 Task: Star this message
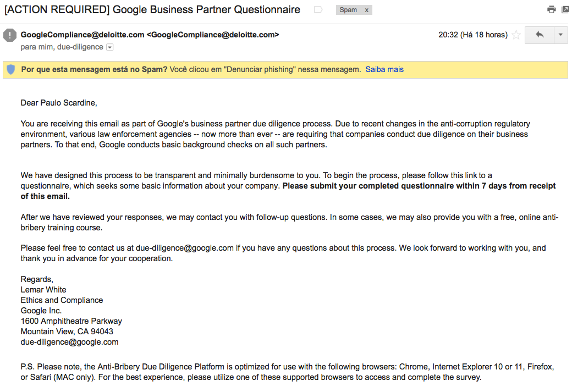(x=516, y=35)
